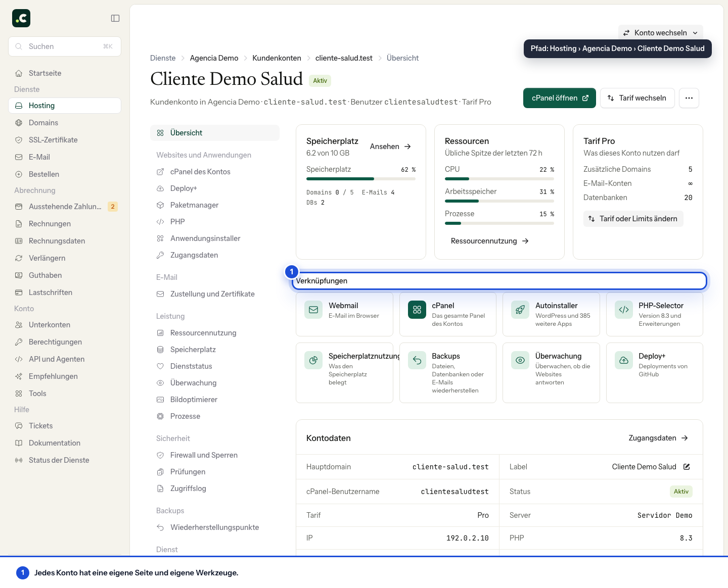Open API und Agenten in sidebar
The height and width of the screenshot is (588, 728).
(x=65, y=359)
